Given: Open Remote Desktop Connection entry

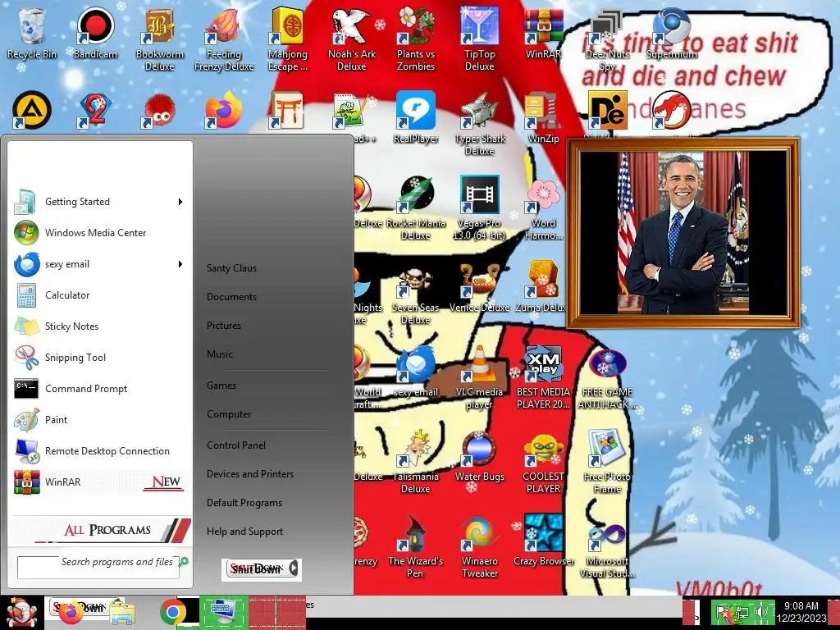Looking at the screenshot, I should pos(99,451).
